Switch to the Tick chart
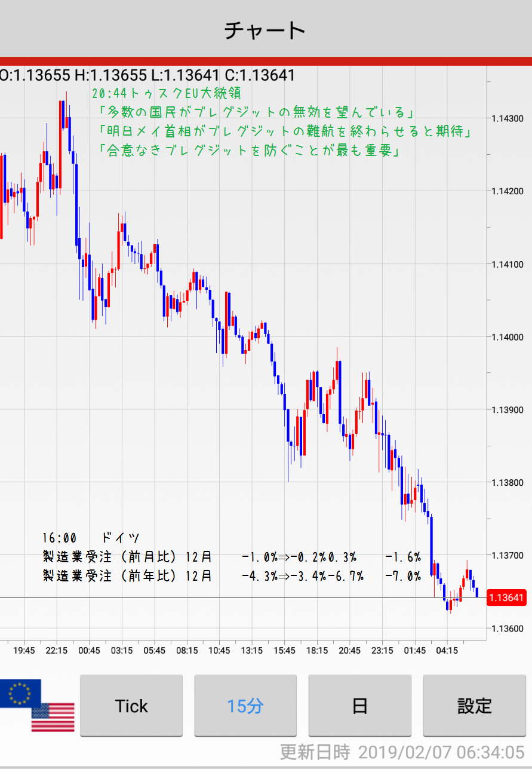 pyautogui.click(x=131, y=706)
